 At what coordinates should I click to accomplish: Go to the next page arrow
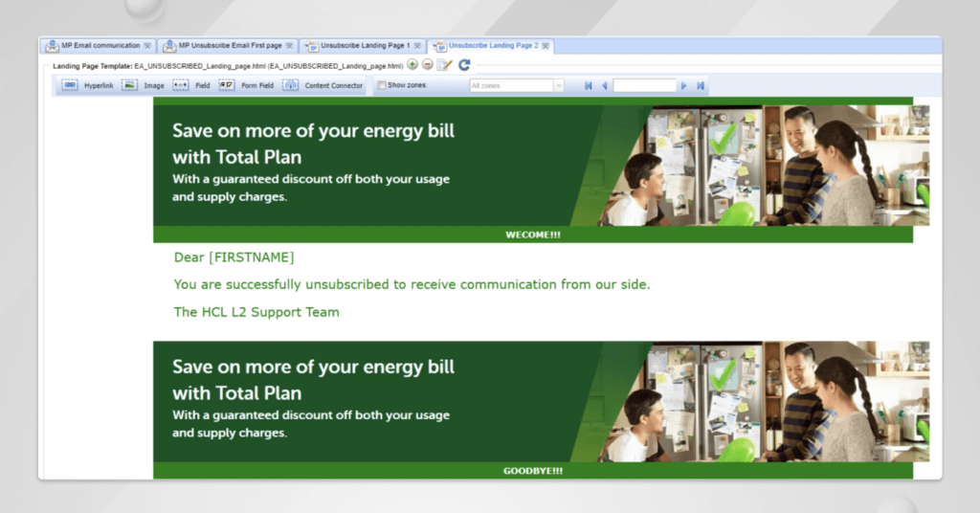click(684, 85)
